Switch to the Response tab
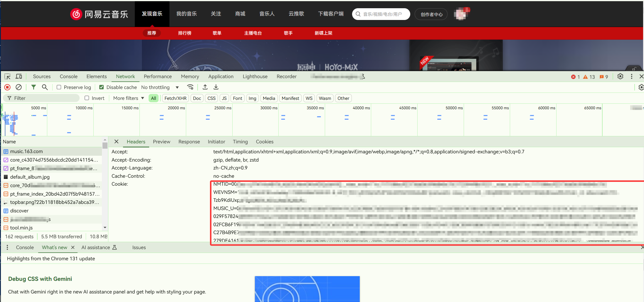Screen dimensions: 644x302 189,142
